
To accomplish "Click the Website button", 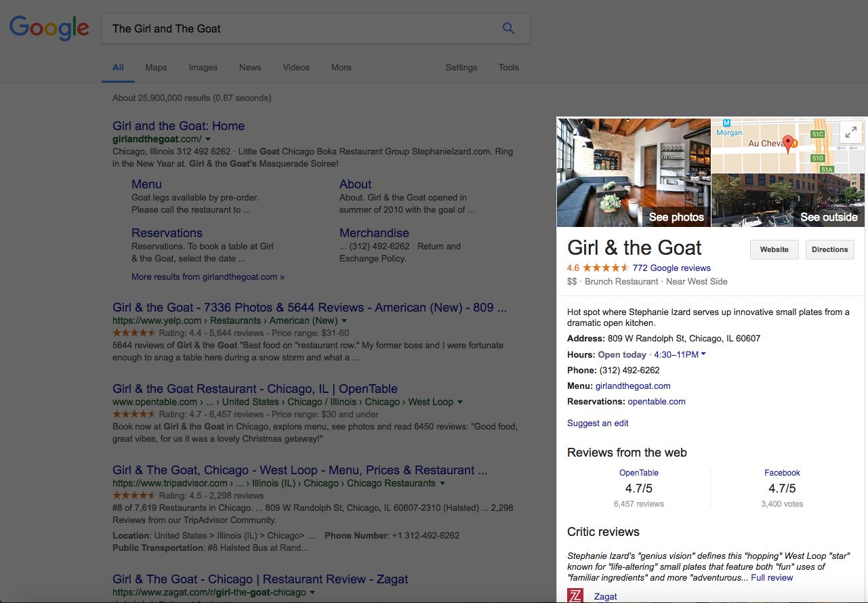I will click(774, 249).
